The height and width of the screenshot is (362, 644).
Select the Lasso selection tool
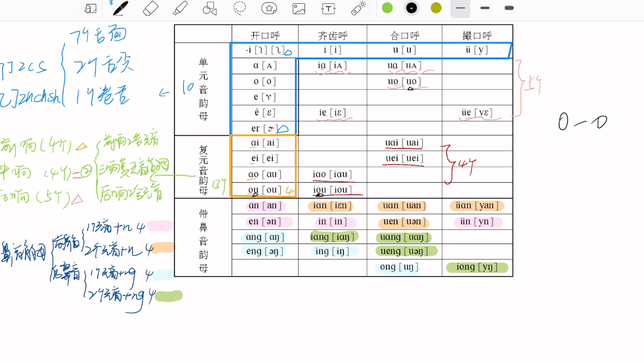click(x=240, y=8)
